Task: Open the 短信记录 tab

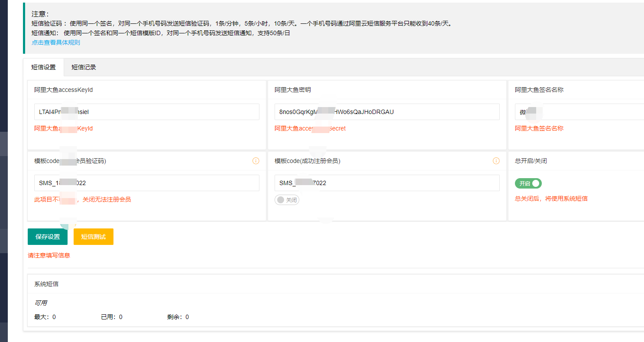Action: tap(84, 67)
